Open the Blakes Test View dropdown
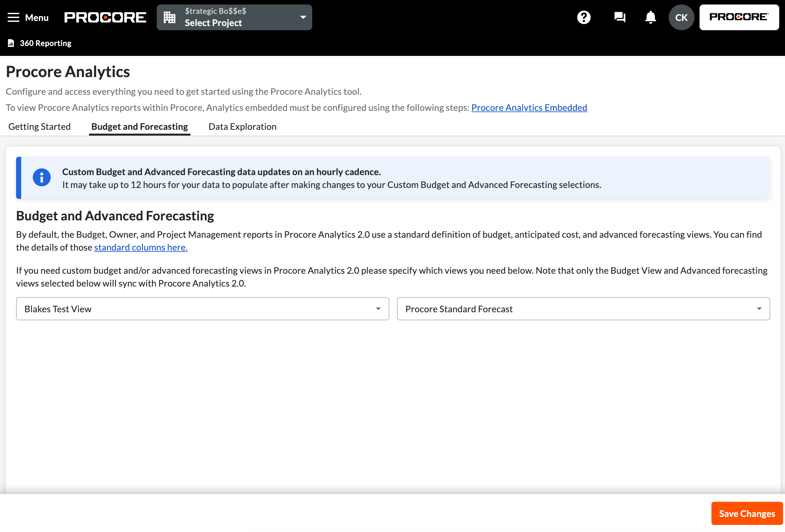The image size is (785, 532). (x=202, y=309)
